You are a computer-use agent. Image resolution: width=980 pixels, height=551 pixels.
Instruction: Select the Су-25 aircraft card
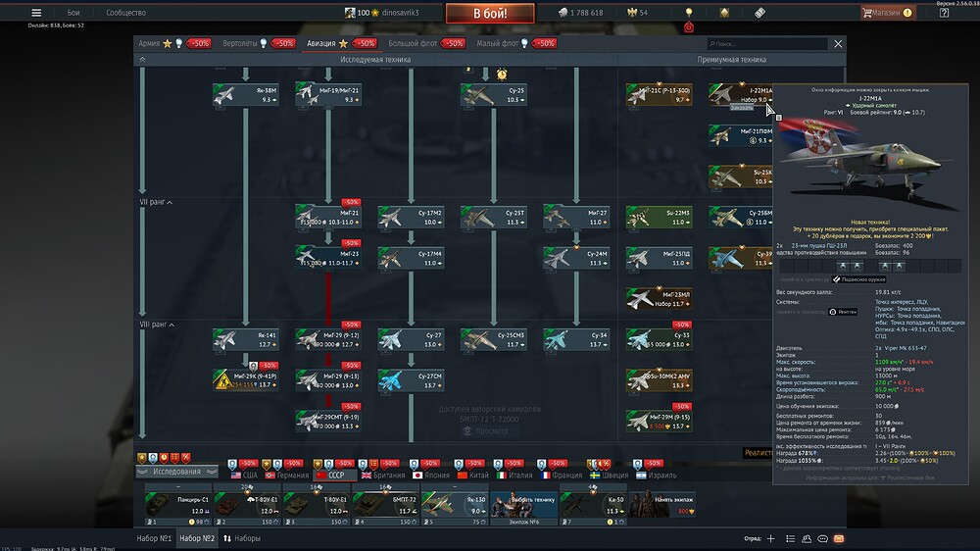(x=493, y=94)
